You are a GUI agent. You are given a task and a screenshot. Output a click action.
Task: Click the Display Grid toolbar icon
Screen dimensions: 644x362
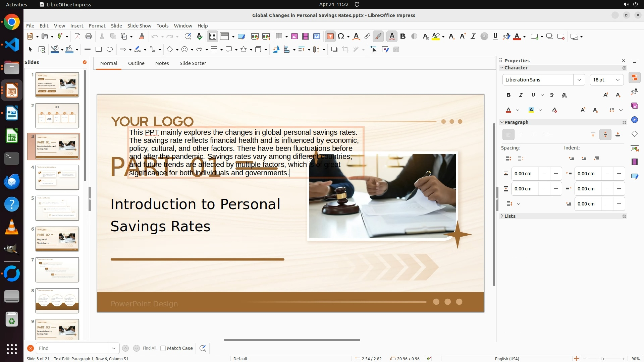coord(213,37)
